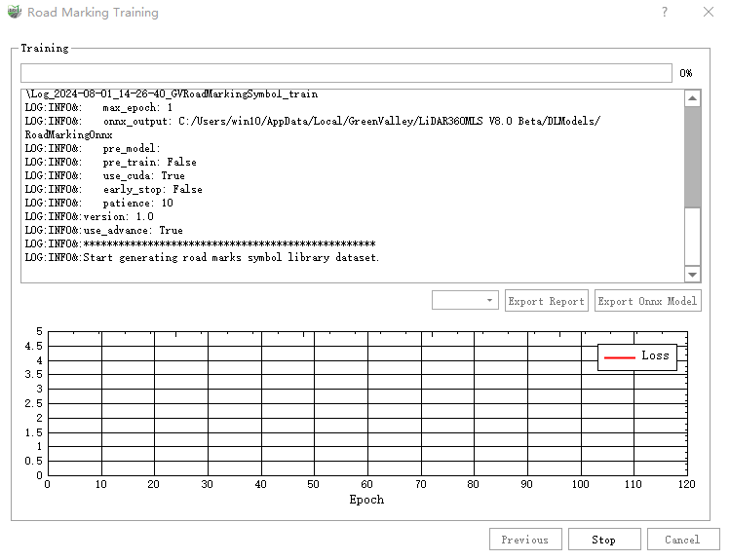Close the Road Marking Training dialog
This screenshot has width=730, height=560.
709,13
